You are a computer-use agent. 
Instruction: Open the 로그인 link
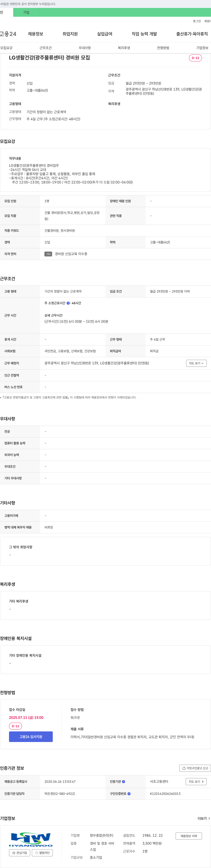tap(197, 21)
